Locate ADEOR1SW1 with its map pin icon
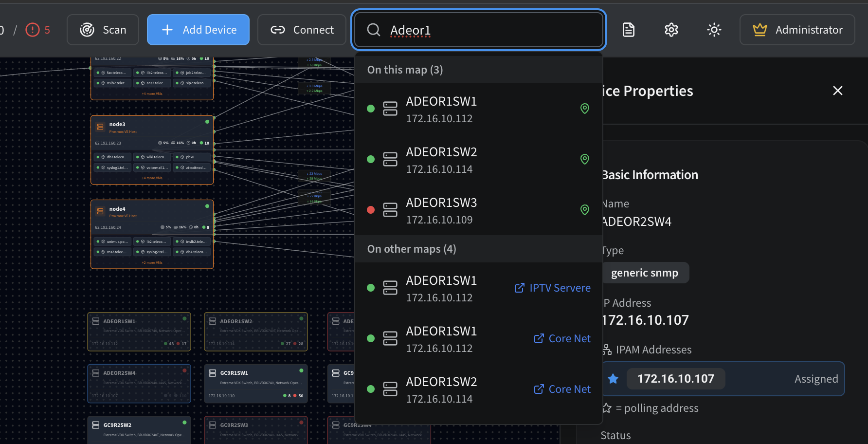 click(585, 109)
